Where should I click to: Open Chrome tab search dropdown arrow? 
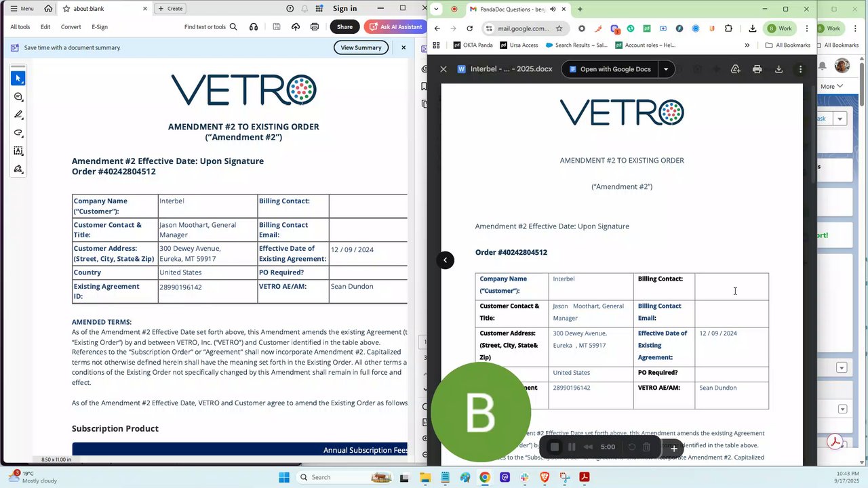click(436, 9)
